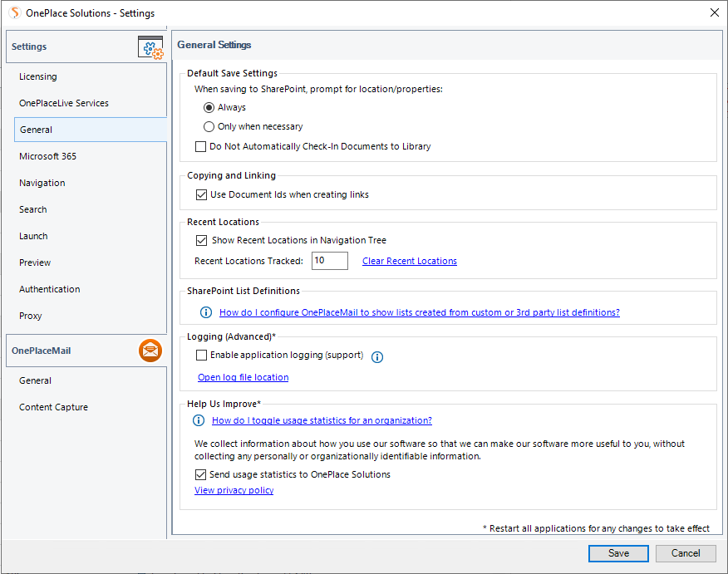The height and width of the screenshot is (574, 728).
Task: Click info icon beside SharePoint list definitions link
Action: tap(206, 312)
